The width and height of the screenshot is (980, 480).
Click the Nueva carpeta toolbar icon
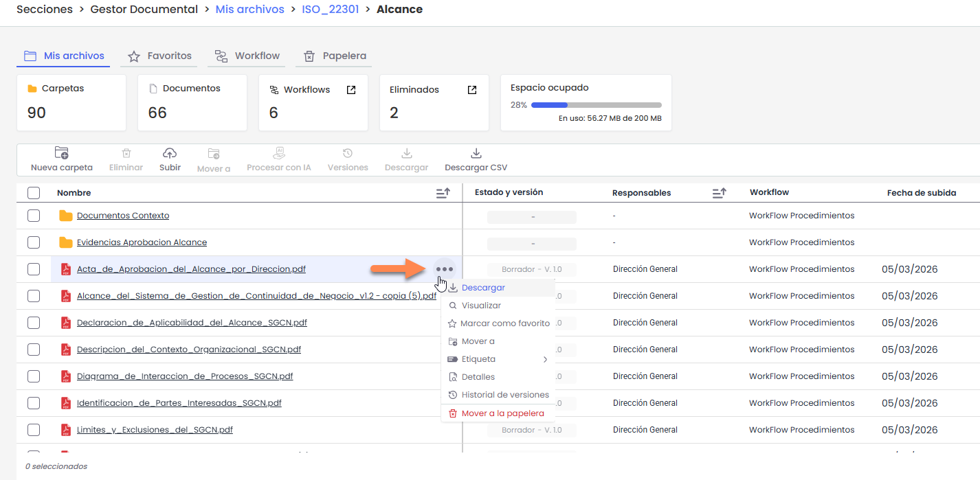point(61,153)
